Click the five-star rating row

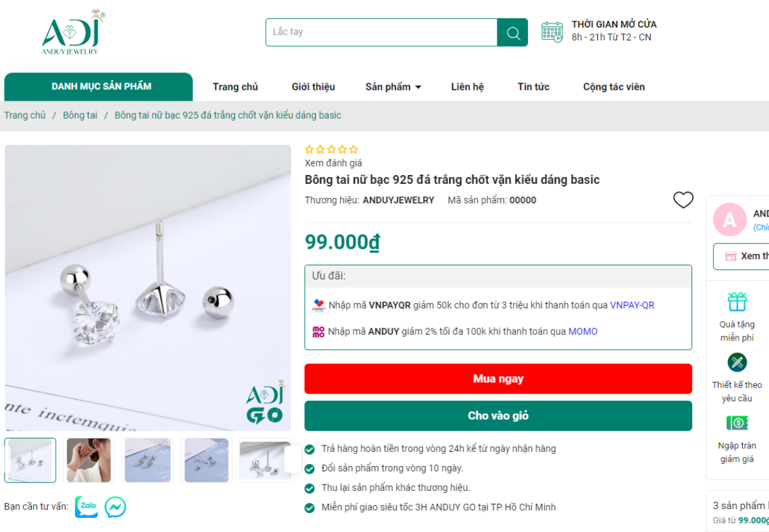coord(331,149)
